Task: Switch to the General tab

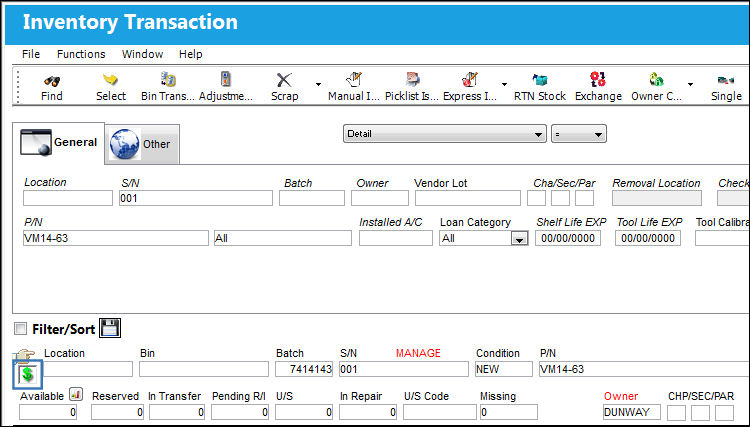Action: 58,142
